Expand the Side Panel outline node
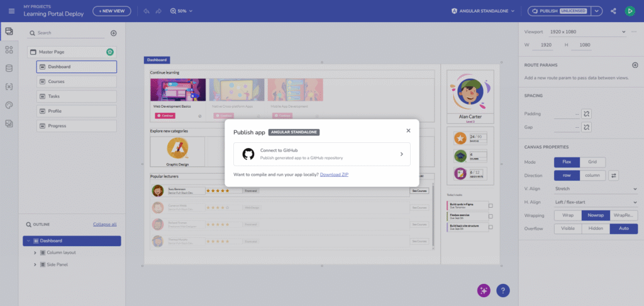The width and height of the screenshot is (644, 306). coord(35,264)
